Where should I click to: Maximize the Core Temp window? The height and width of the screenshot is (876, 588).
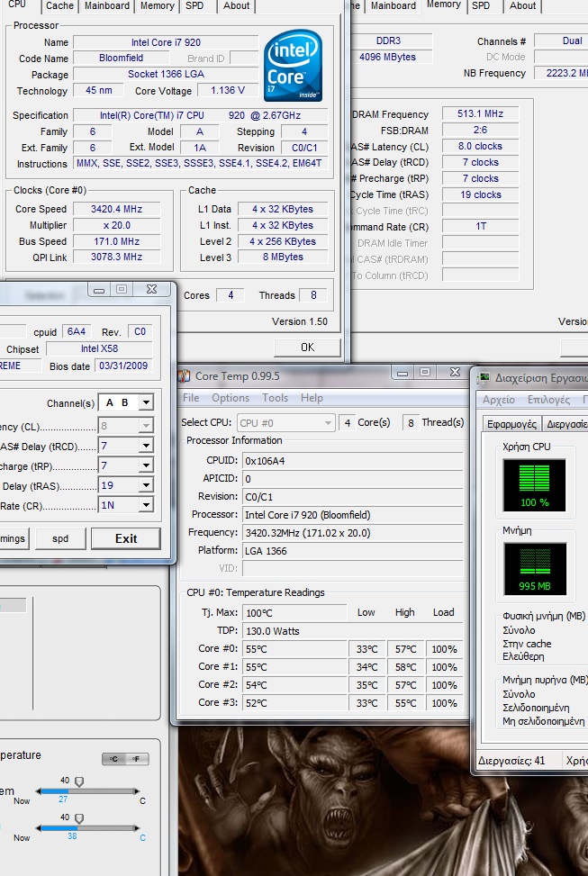425,372
